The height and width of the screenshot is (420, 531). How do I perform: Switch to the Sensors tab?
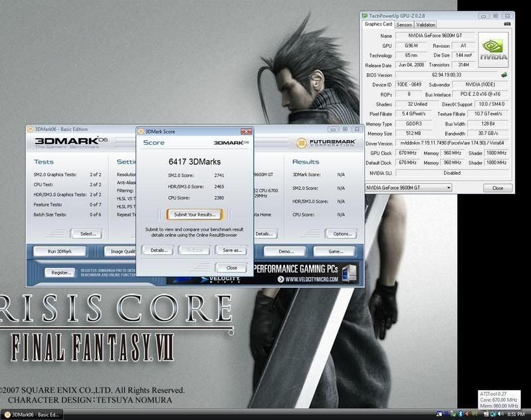404,25
